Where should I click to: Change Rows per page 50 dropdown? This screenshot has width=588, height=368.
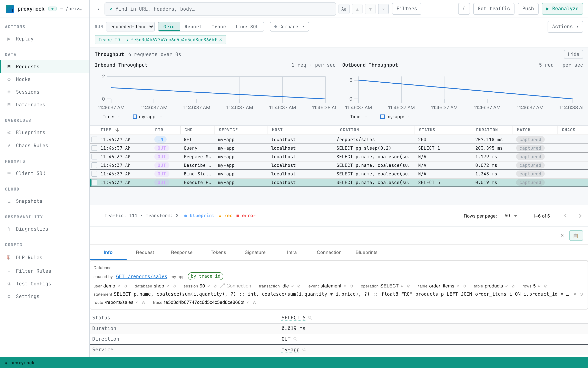[x=511, y=216]
